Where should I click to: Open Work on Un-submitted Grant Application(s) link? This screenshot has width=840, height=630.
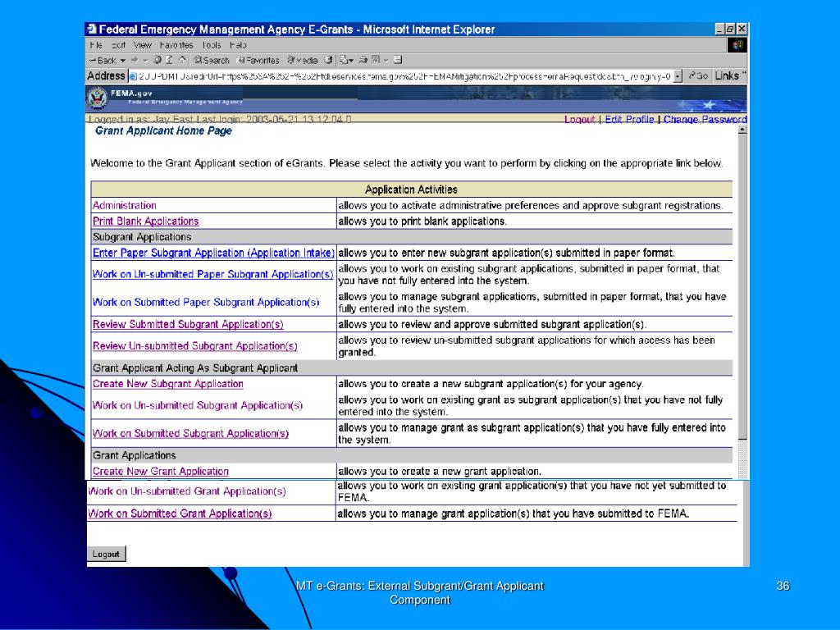pyautogui.click(x=187, y=491)
